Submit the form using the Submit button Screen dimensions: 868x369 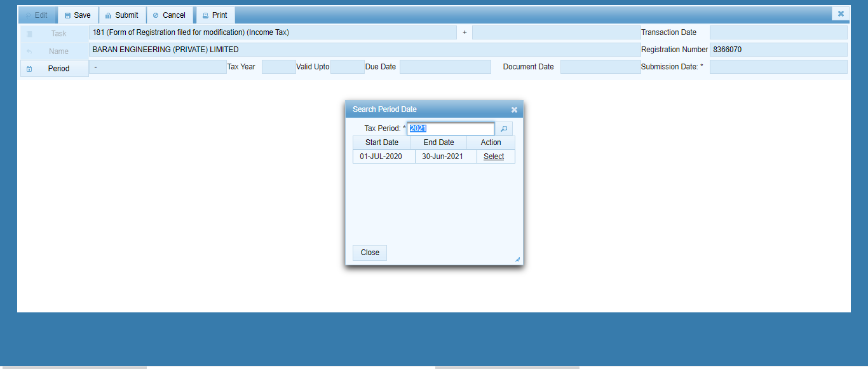coord(122,15)
